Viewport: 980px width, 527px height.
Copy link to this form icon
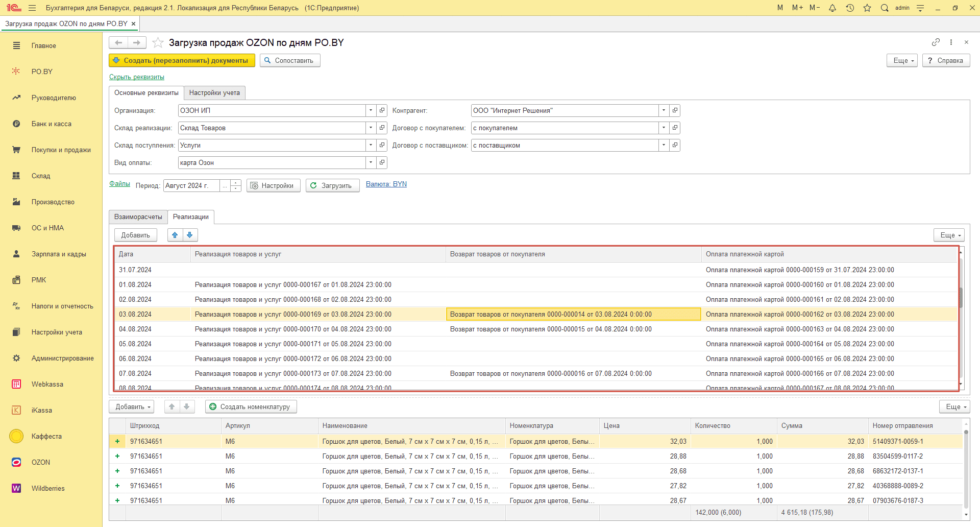tap(936, 42)
